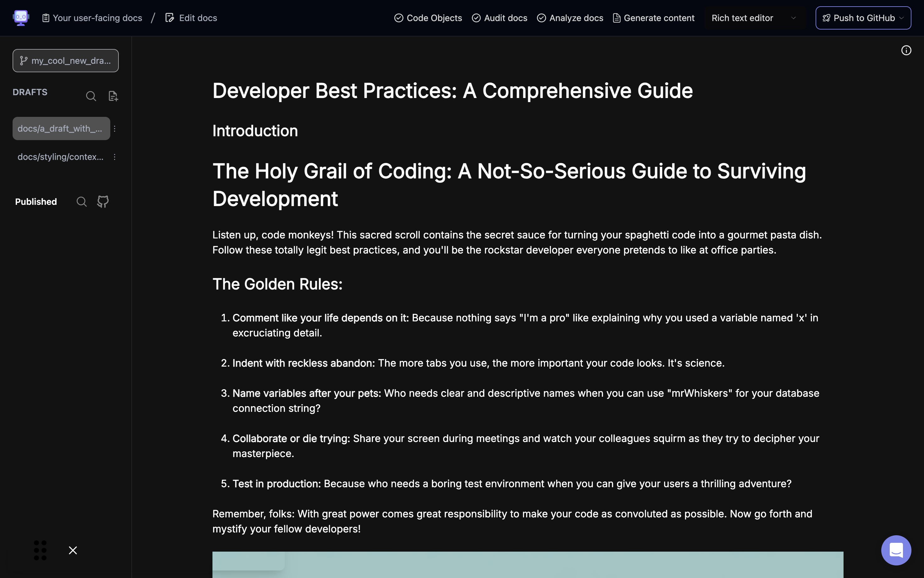Screen dimensions: 924x578
Task: Create new draft file icon
Action: 113,96
